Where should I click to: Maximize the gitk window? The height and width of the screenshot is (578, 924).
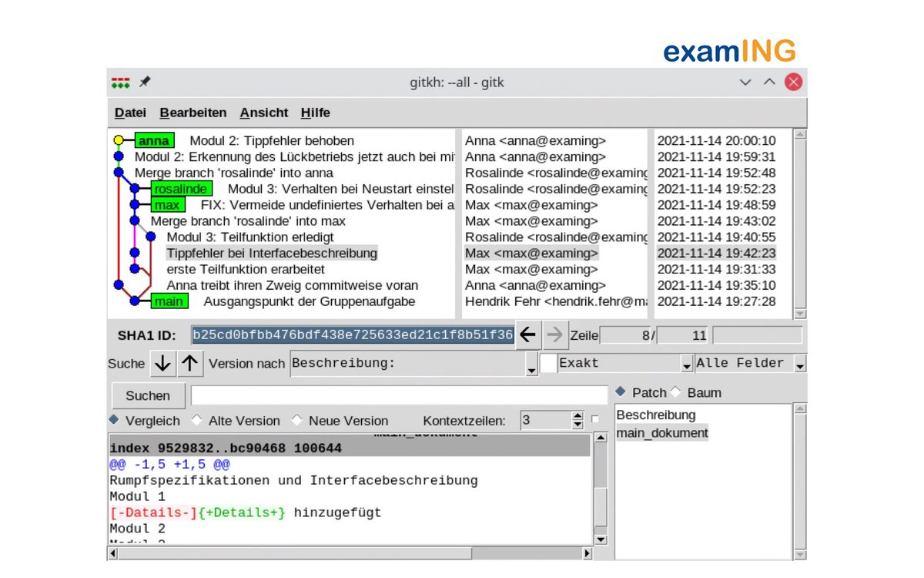point(769,82)
